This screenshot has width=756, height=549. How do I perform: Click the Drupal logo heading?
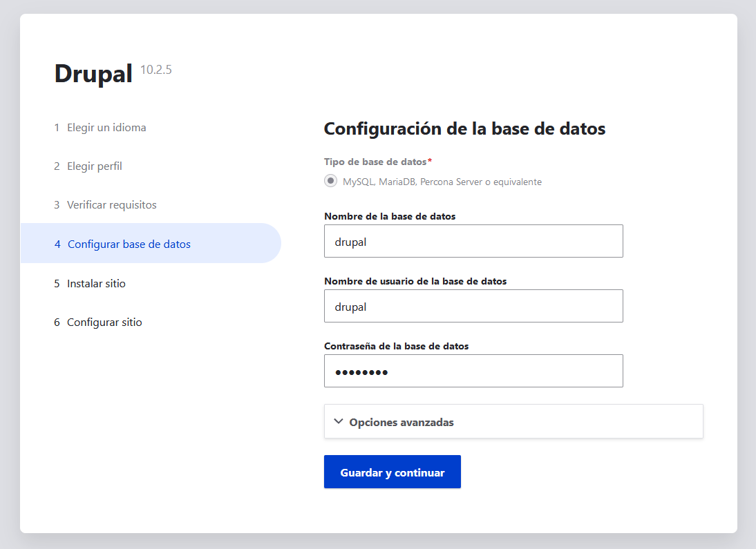93,73
